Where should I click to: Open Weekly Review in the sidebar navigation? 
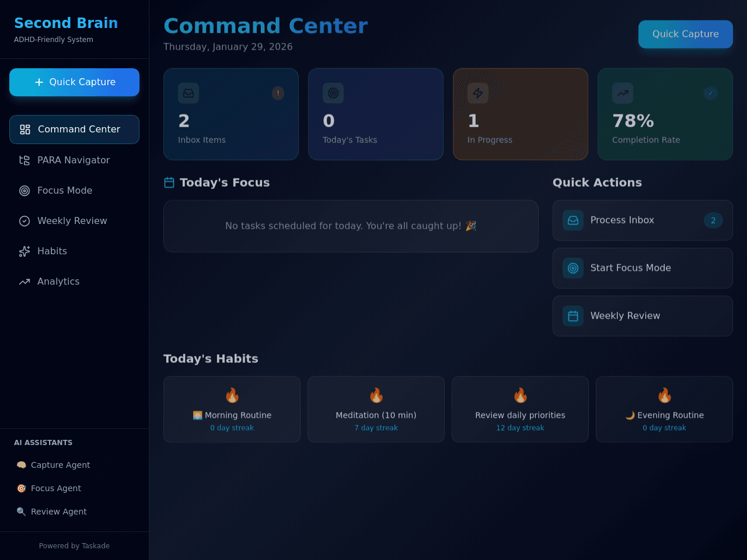coord(74,220)
